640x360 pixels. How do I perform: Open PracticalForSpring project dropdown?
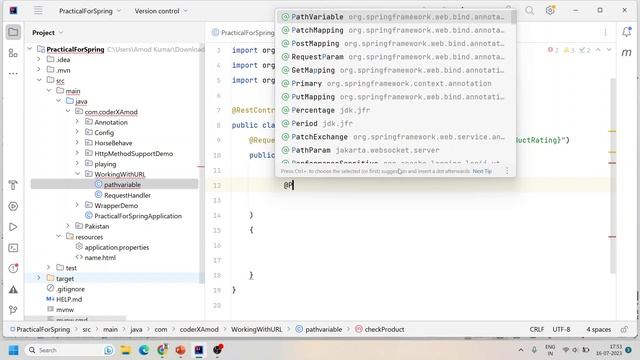90,11
